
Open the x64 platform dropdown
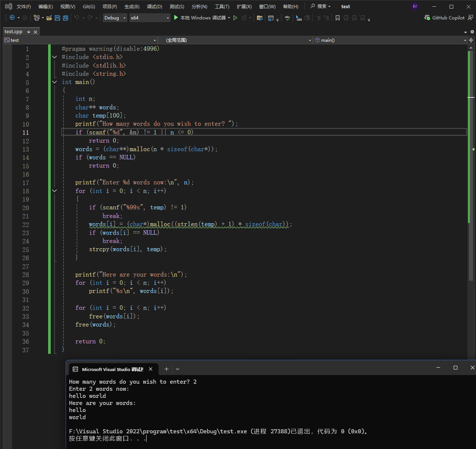pos(150,18)
